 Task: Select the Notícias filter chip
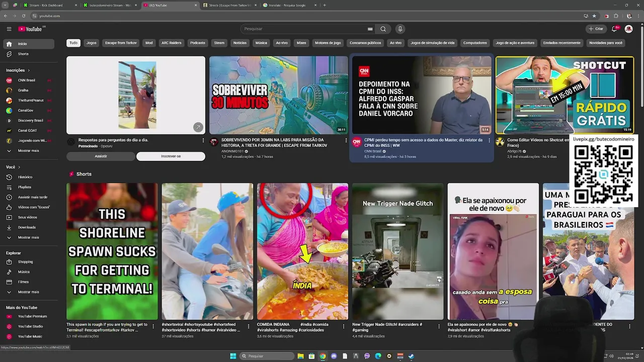(x=240, y=43)
